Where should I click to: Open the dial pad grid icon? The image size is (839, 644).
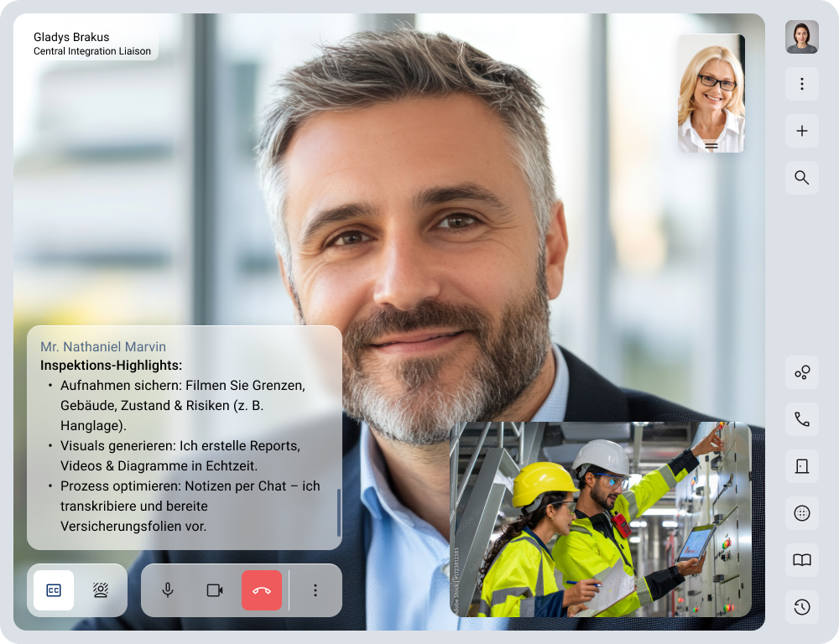[802, 513]
